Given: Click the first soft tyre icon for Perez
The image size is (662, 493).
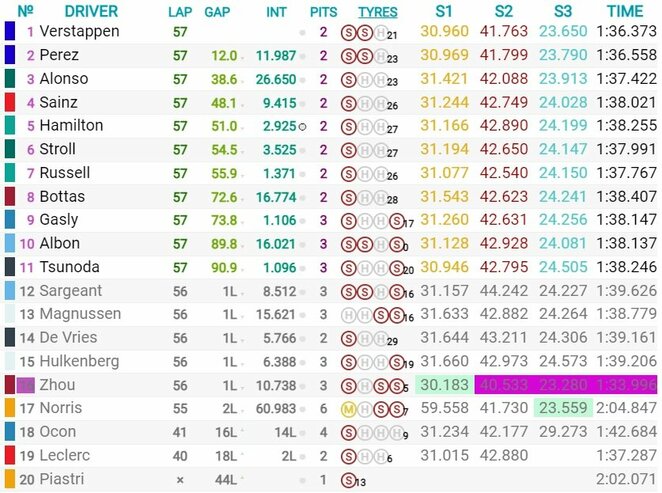Looking at the screenshot, I should [x=349, y=55].
